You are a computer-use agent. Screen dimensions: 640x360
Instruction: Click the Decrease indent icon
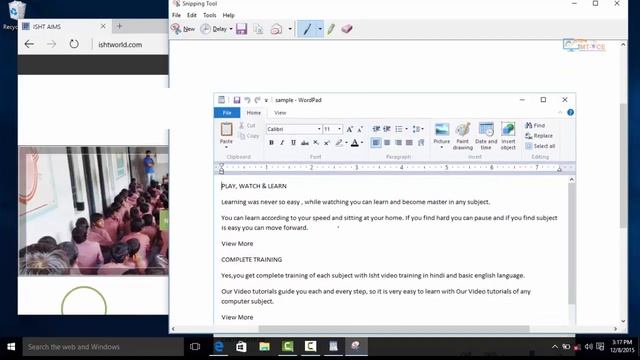pos(376,129)
